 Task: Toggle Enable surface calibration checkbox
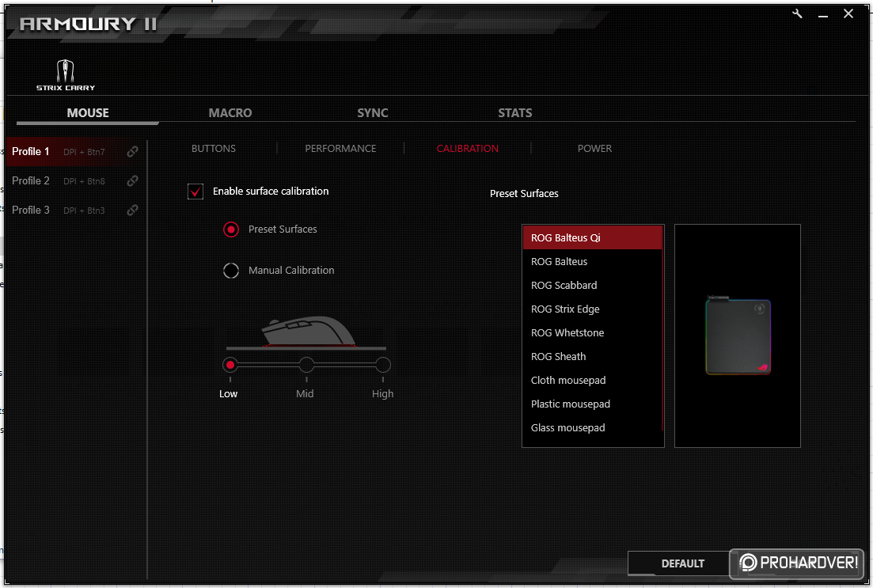[195, 192]
